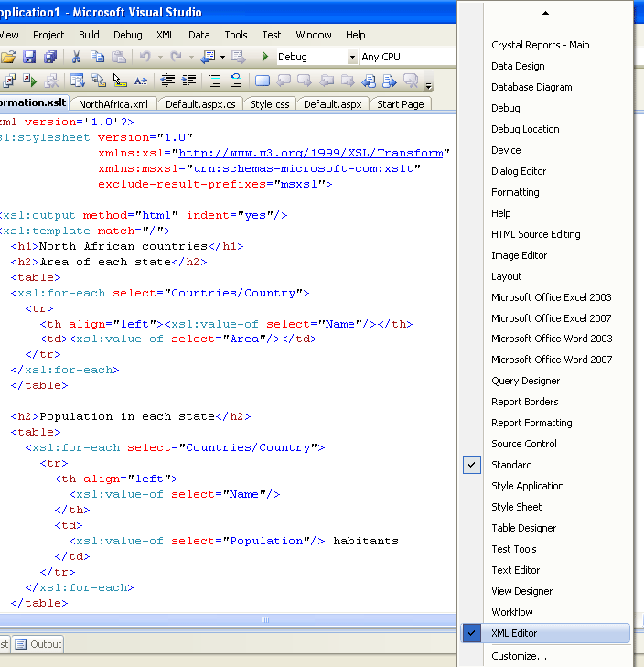
Task: Click the Cut scissors icon
Action: click(x=77, y=57)
